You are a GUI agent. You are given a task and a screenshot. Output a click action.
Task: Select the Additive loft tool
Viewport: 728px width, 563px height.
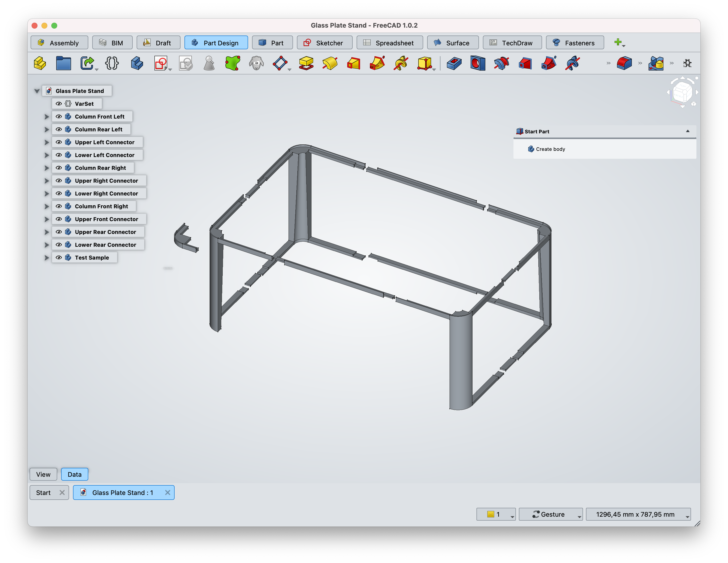click(x=354, y=63)
